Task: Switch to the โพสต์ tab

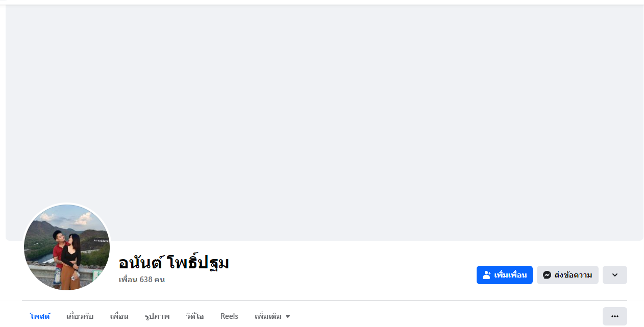Action: coord(40,316)
